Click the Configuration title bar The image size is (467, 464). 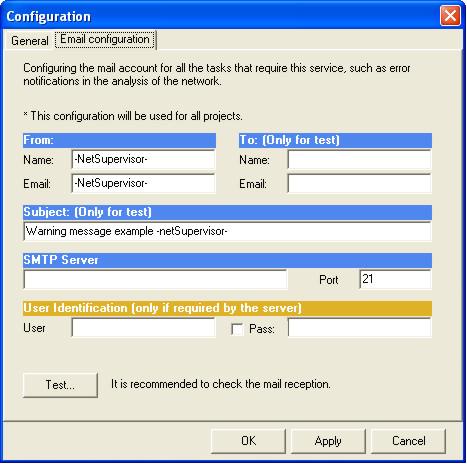[220, 16]
